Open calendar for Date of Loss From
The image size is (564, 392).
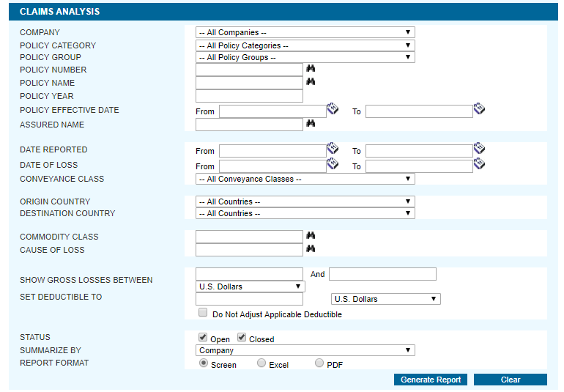click(x=333, y=164)
